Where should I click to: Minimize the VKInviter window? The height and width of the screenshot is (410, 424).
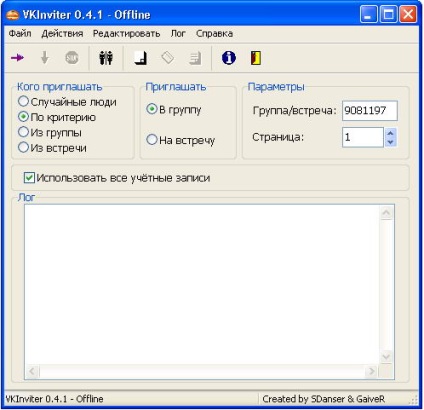pyautogui.click(x=369, y=15)
